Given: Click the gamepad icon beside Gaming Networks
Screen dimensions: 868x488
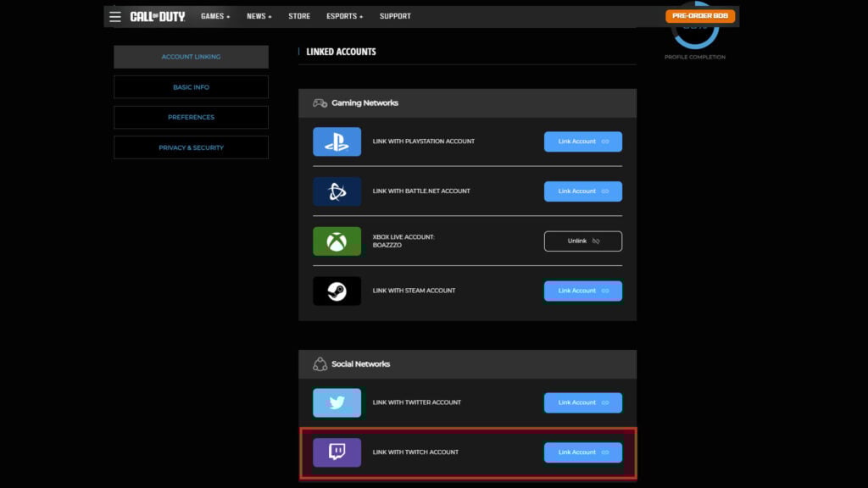Looking at the screenshot, I should click(x=319, y=103).
